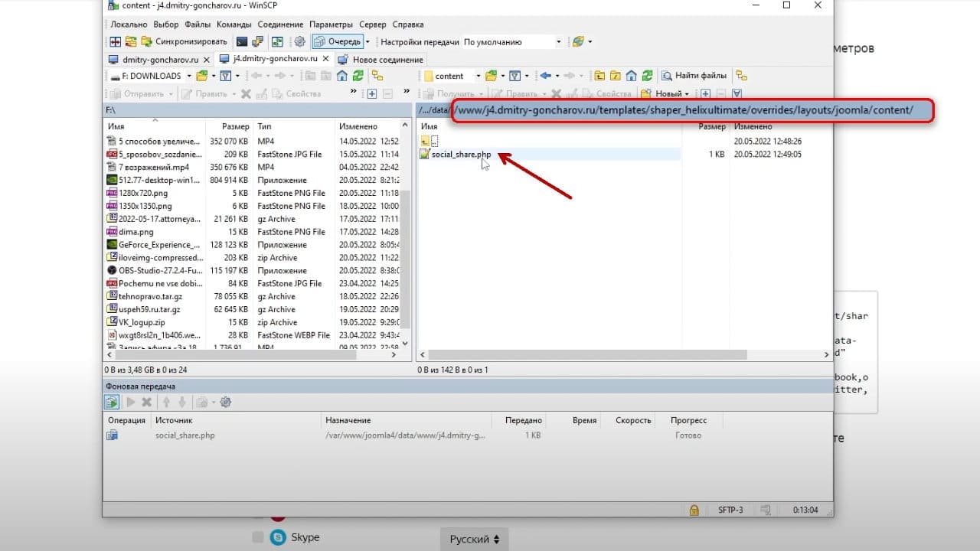Click Найти файлы button
980x551 pixels.
coord(694,76)
